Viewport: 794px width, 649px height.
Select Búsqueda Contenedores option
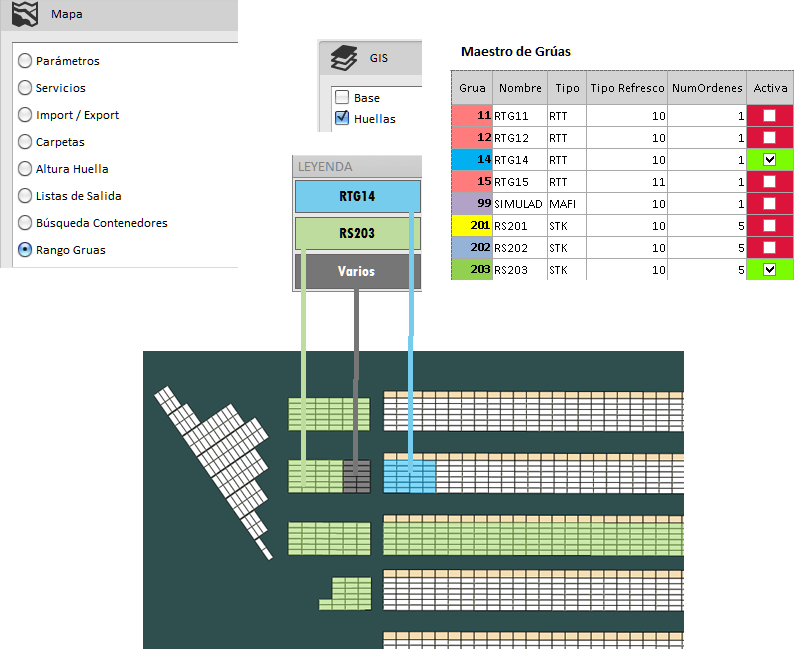25,223
